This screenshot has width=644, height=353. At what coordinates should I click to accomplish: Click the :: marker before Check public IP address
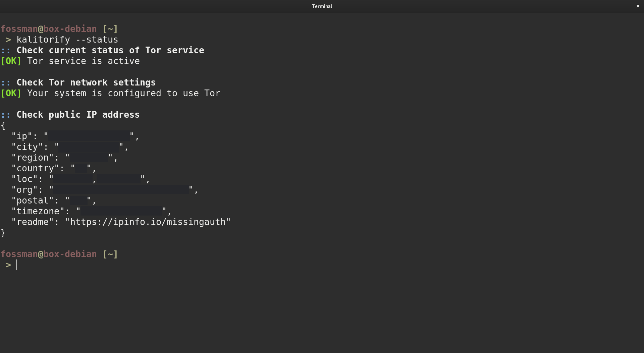click(6, 115)
